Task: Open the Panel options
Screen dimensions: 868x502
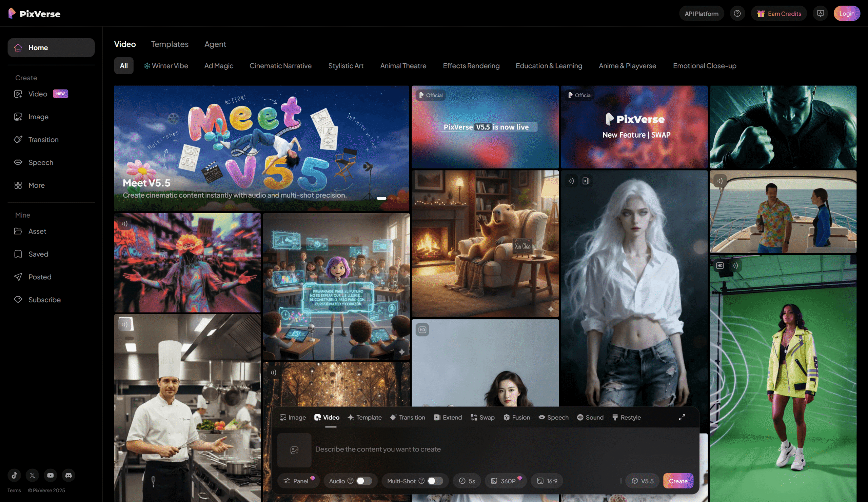Action: click(298, 481)
